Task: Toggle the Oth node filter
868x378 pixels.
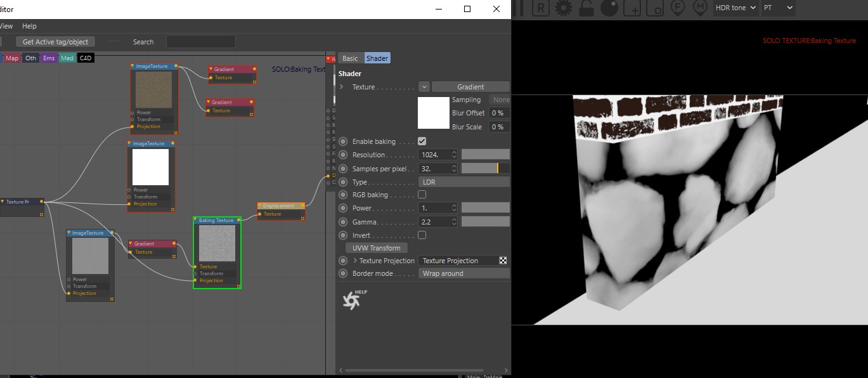Action: tap(30, 58)
